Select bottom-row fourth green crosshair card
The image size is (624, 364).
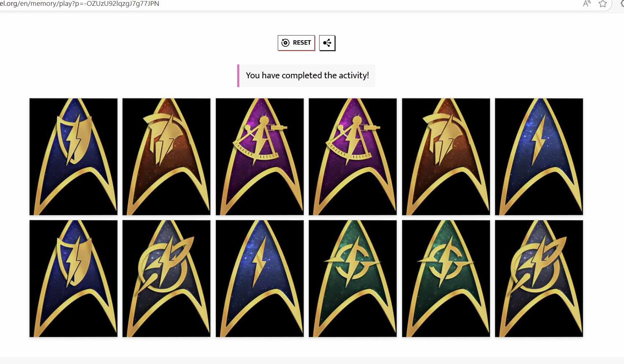click(353, 278)
